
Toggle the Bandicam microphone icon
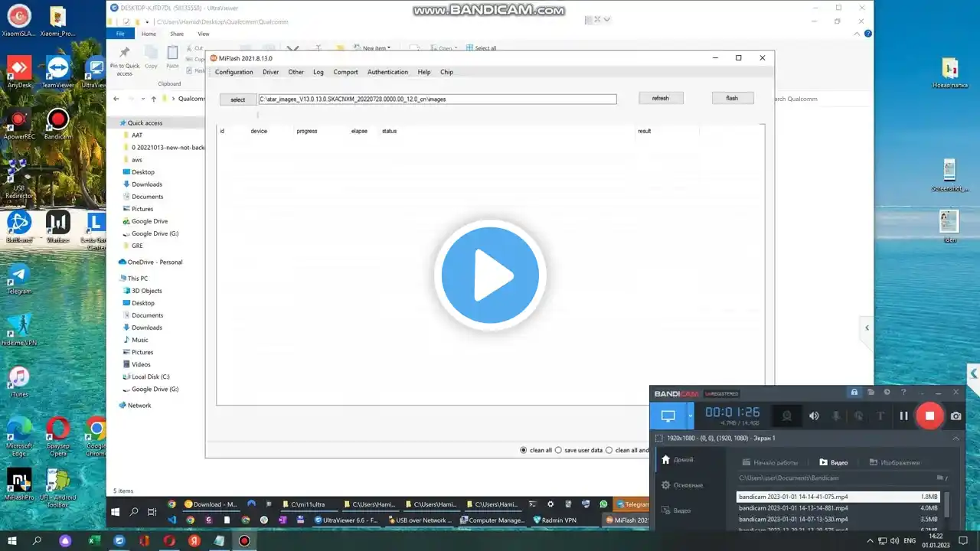(x=836, y=416)
